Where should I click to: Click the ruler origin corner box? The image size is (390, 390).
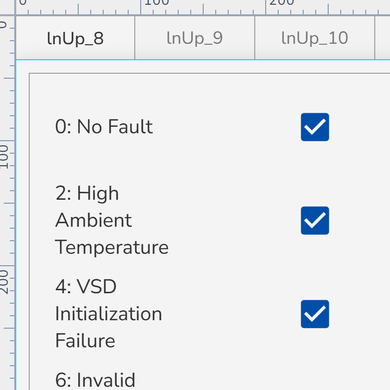(7, 7)
